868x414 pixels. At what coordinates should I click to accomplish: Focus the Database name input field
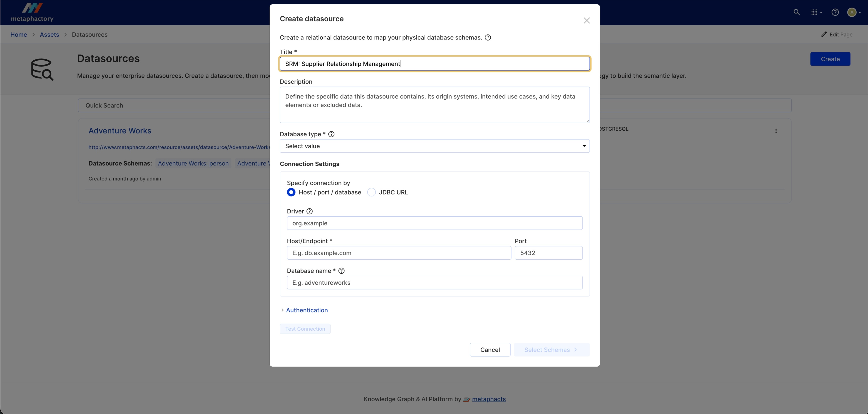(435, 283)
